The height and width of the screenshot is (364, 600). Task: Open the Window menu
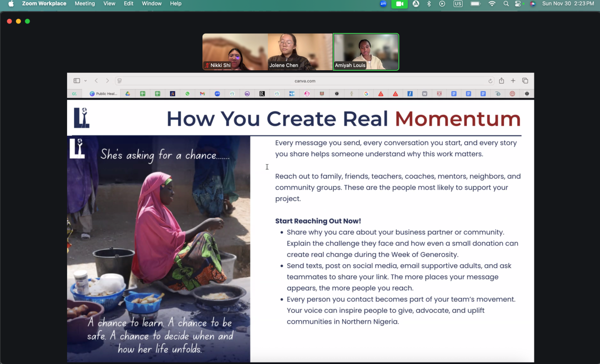[152, 4]
